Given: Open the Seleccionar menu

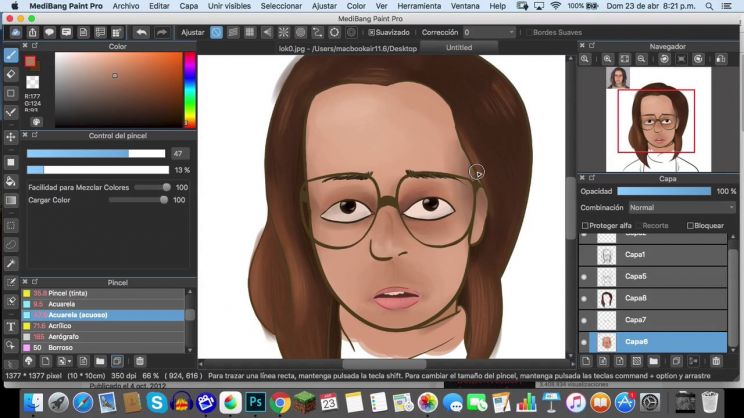Looking at the screenshot, I should 281,6.
